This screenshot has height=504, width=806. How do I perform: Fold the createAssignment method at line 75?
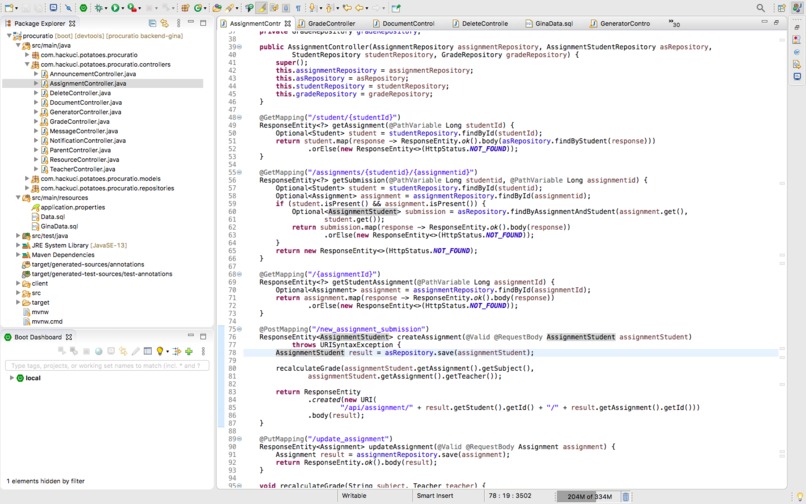[239, 329]
